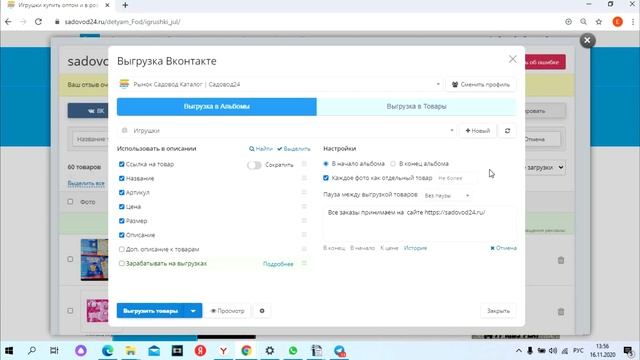Bookmark the page with the star icon
640x360 pixels.
click(598, 22)
